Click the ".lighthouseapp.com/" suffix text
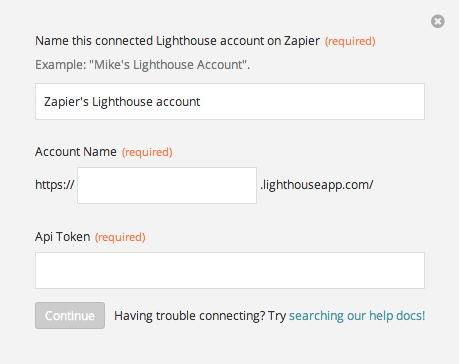 (x=317, y=185)
